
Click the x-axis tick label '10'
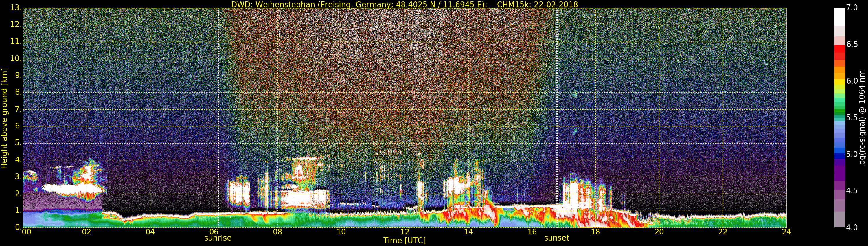pos(341,232)
